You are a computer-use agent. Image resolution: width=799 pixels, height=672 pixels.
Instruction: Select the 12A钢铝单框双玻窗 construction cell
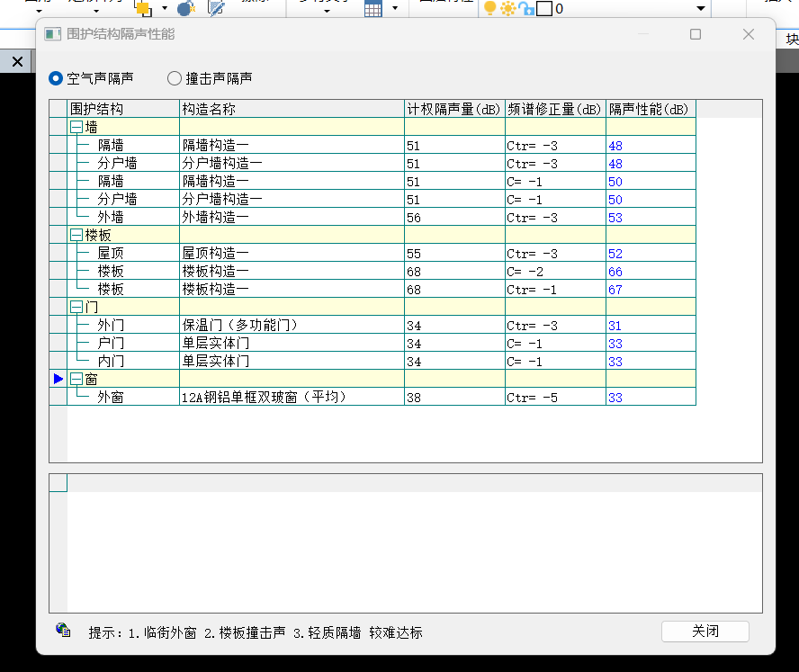(x=292, y=397)
